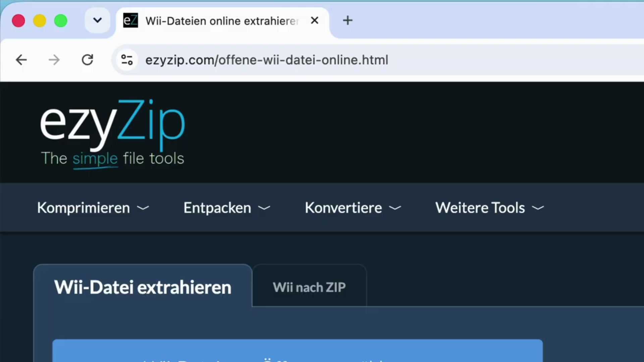Viewport: 644px width, 362px height.
Task: Click the green fullscreen window button
Action: (61, 21)
